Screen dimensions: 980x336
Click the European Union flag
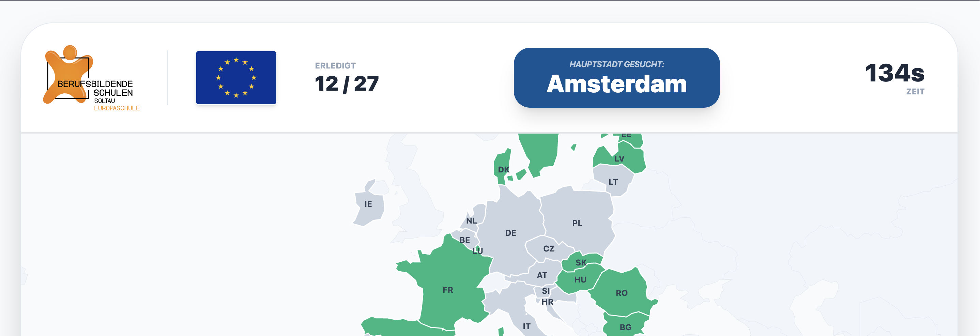pos(236,78)
